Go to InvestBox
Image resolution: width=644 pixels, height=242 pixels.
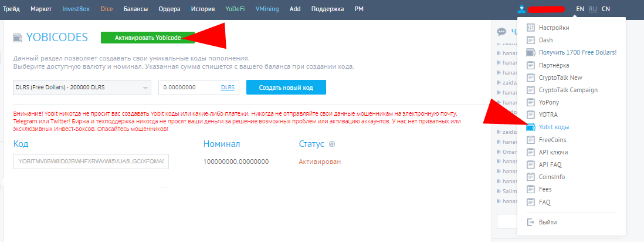(x=76, y=9)
